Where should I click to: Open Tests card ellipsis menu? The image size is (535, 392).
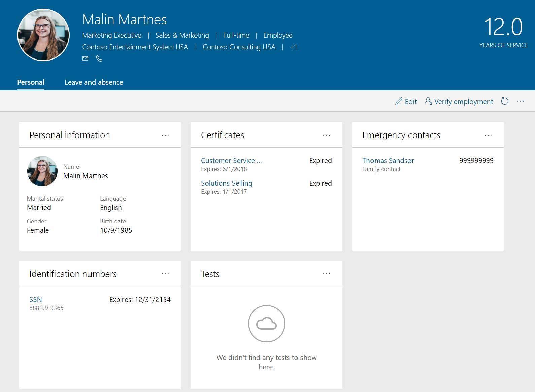[x=326, y=274]
